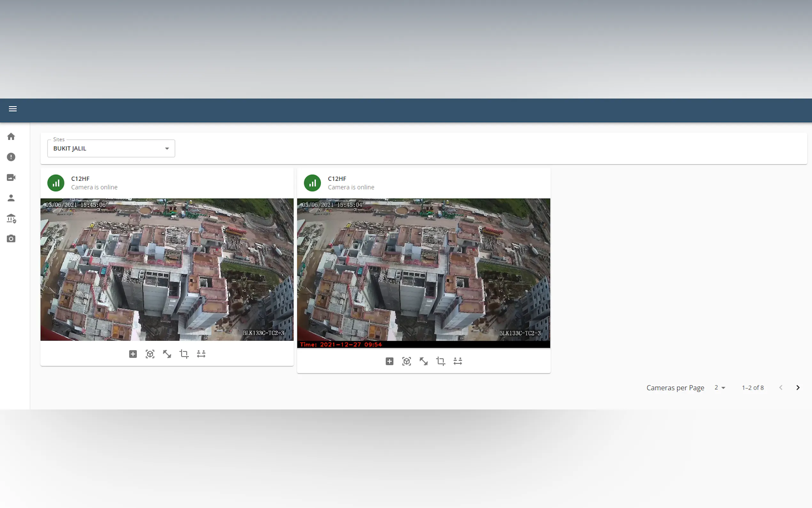Screen dimensions: 812x508
Task: Open the image gallery sidebar icon
Action: [11, 178]
